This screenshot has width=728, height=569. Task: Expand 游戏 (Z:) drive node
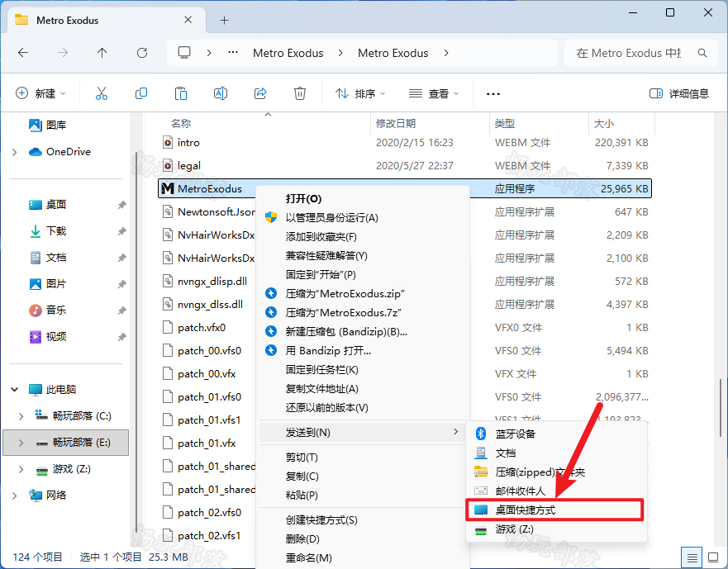coord(21,469)
